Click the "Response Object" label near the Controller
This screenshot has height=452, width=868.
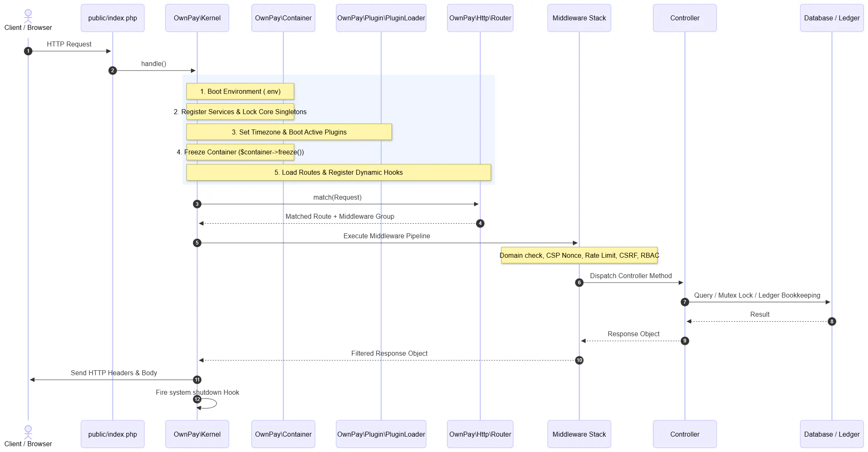(x=633, y=334)
